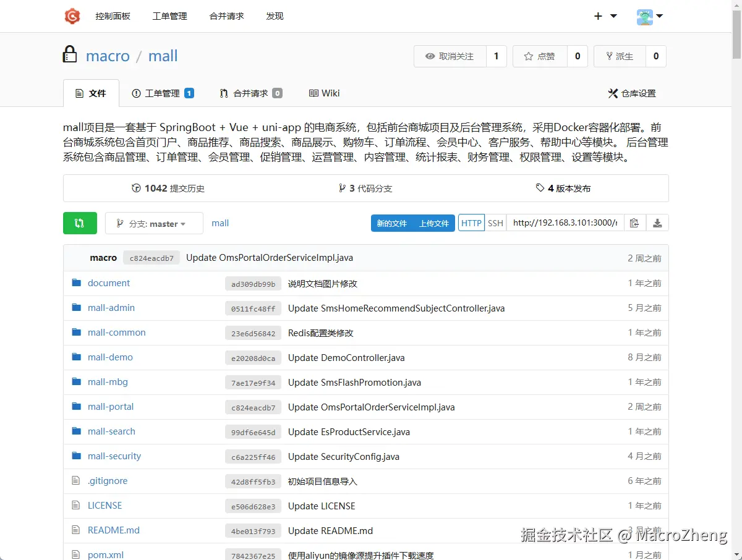
Task: Select the 文件 tab
Action: tap(91, 93)
